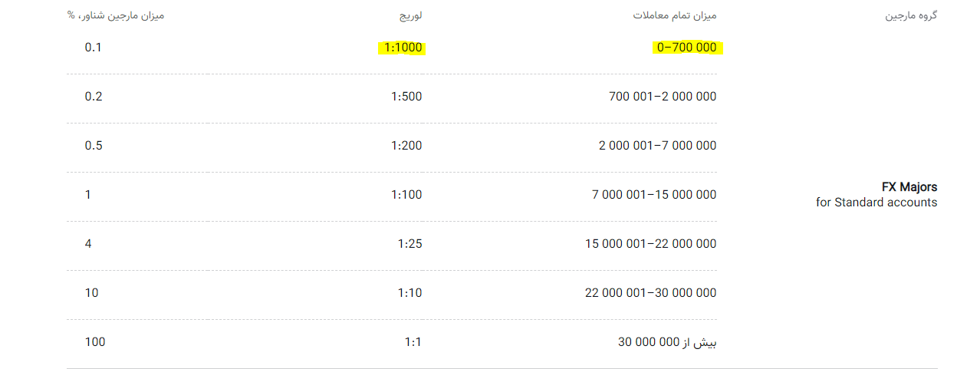Select the 1:1 leverage value

point(413,342)
